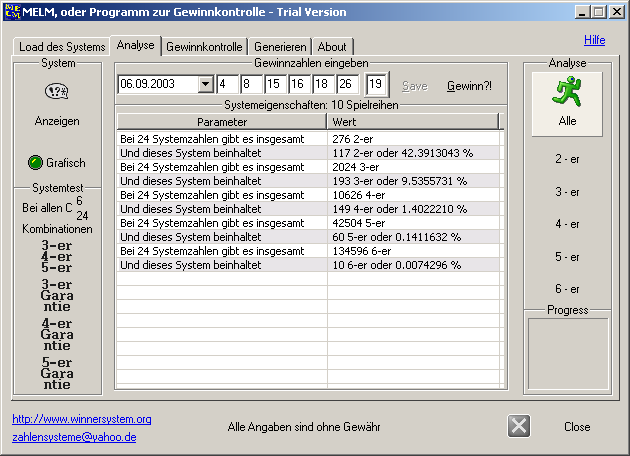Screen dimensions: 630x456
Task: Click the first winning number field containing 4
Action: (x=227, y=84)
